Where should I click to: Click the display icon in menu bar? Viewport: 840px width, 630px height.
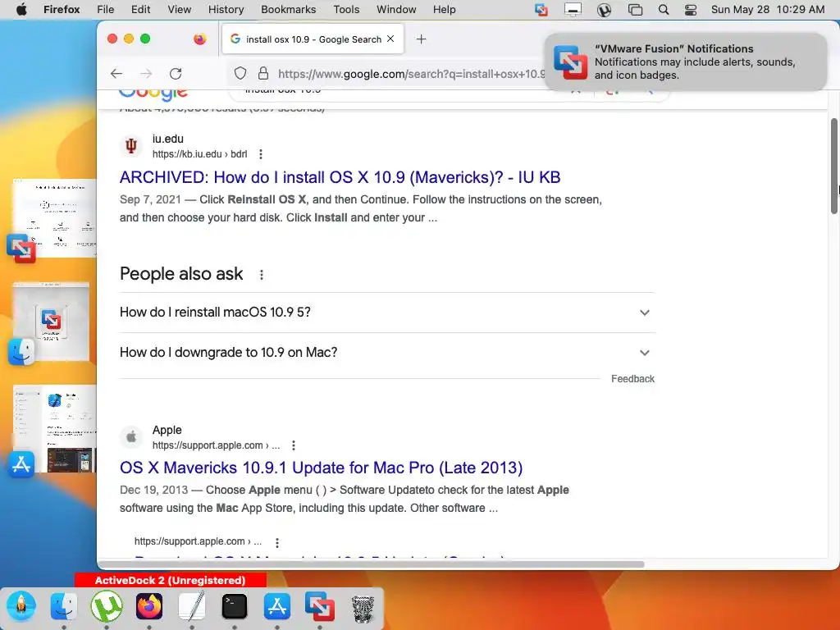tap(573, 9)
